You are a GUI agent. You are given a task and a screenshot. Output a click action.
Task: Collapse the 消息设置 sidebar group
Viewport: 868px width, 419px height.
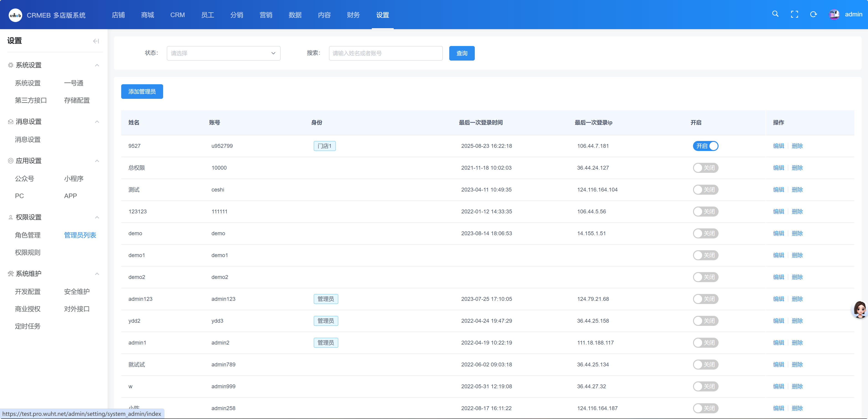pyautogui.click(x=97, y=122)
